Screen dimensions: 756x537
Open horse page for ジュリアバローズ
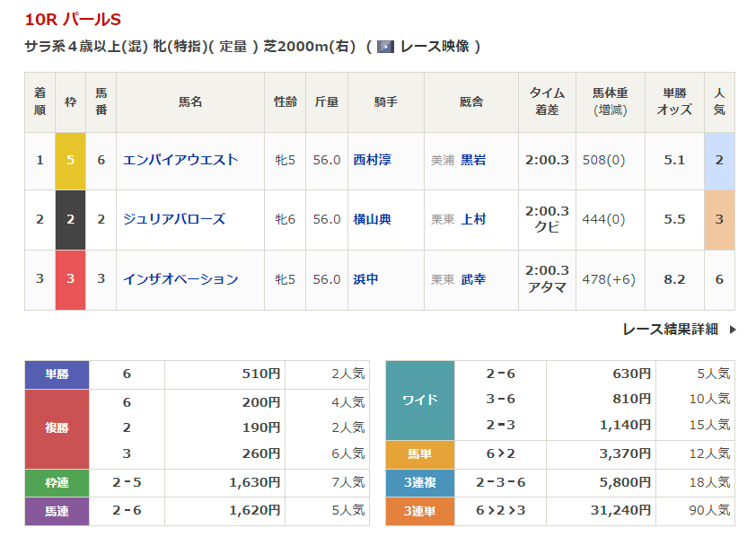click(x=174, y=219)
